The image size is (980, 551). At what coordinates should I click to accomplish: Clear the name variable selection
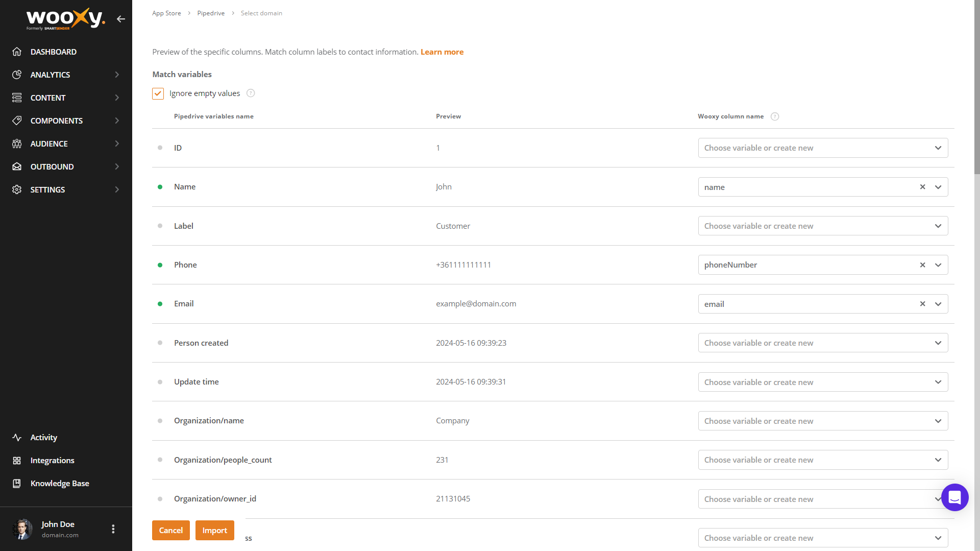(x=922, y=187)
